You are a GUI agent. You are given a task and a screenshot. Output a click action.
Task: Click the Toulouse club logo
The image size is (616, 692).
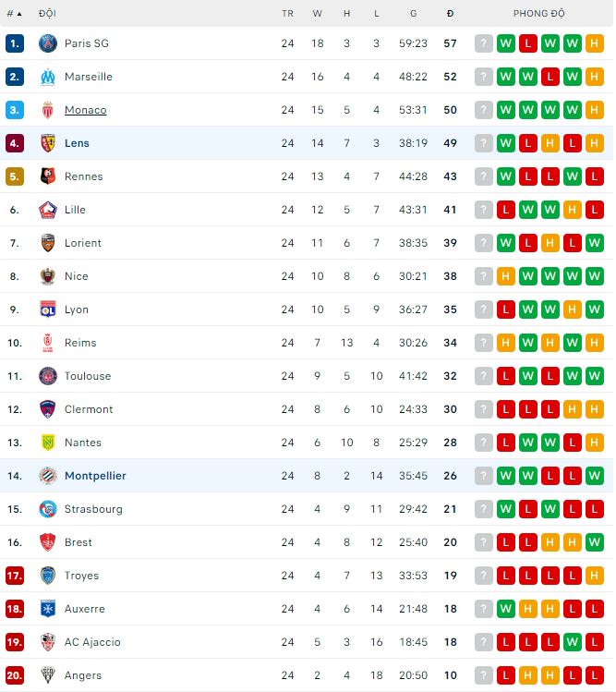(x=48, y=376)
